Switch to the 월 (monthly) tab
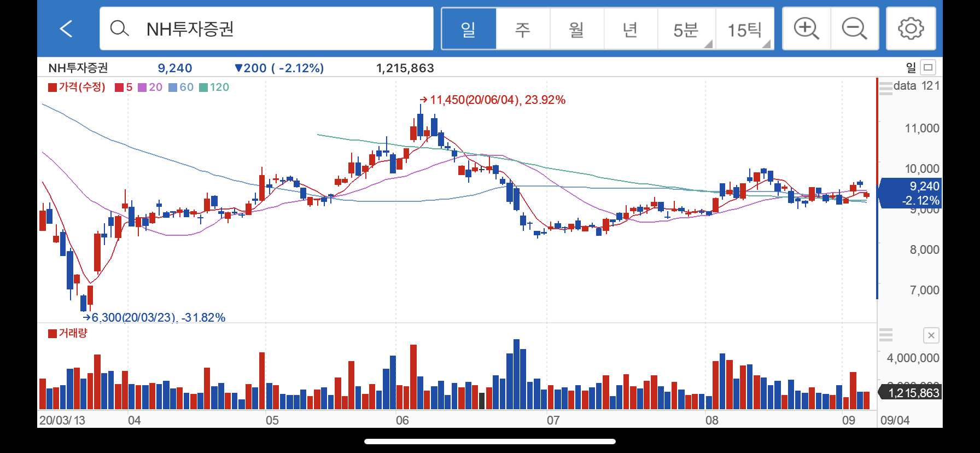 (576, 29)
